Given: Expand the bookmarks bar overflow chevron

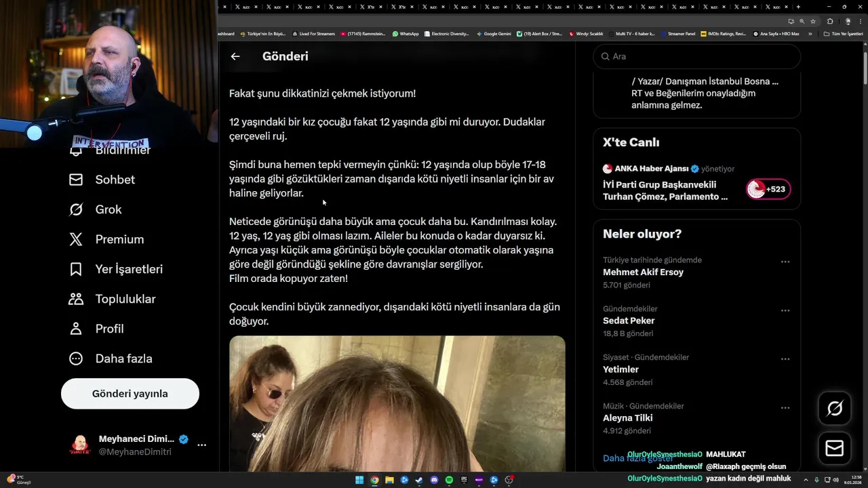Looking at the screenshot, I should (810, 33).
